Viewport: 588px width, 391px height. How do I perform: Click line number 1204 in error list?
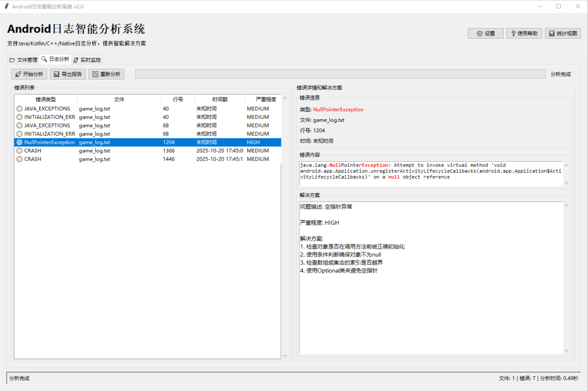(169, 142)
